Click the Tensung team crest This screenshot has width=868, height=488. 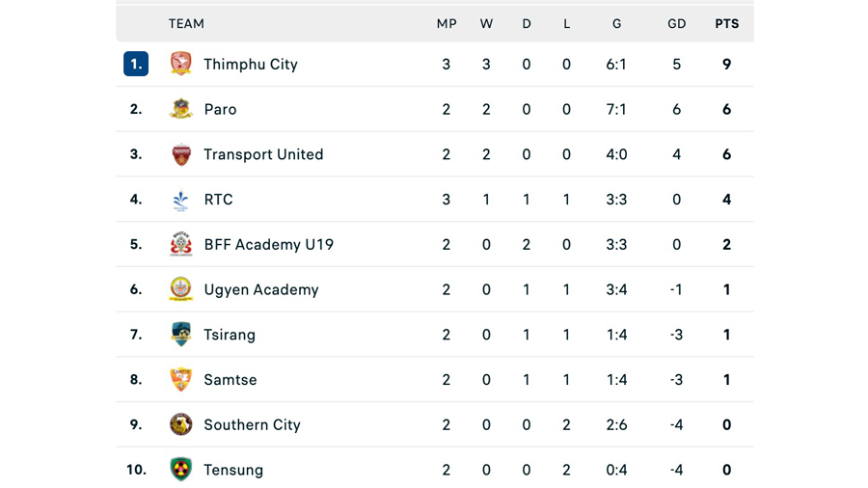pos(181,469)
